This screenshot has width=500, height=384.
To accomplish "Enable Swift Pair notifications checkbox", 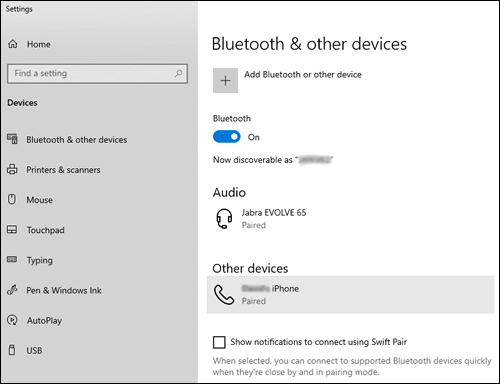I will pos(219,342).
